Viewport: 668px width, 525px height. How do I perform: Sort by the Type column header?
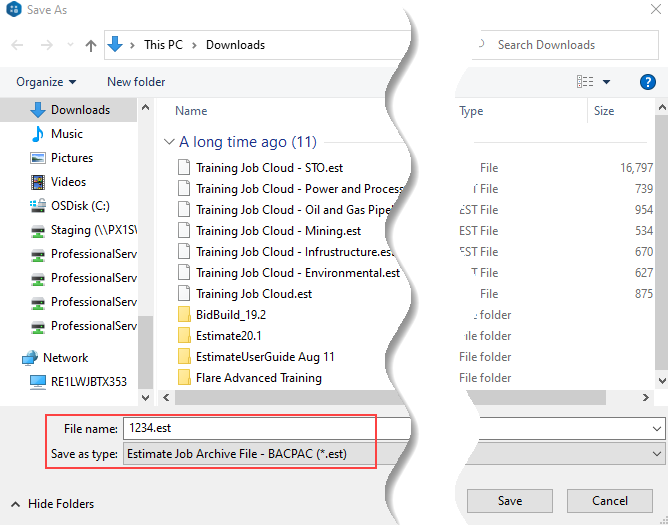471,111
